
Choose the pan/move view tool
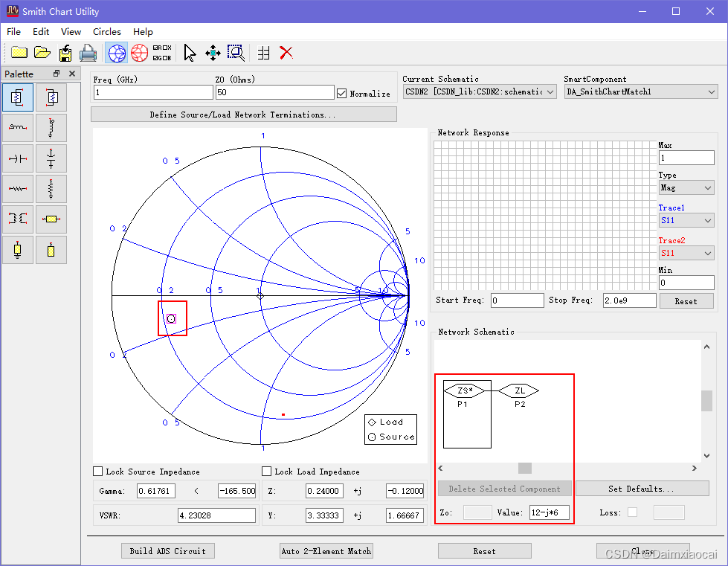click(x=213, y=53)
